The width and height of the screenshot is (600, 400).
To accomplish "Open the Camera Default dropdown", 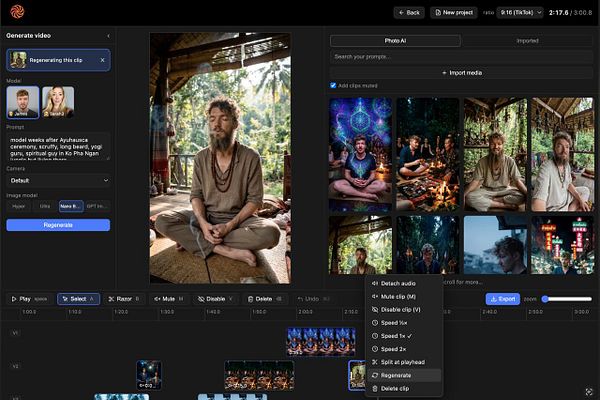I will [58, 181].
